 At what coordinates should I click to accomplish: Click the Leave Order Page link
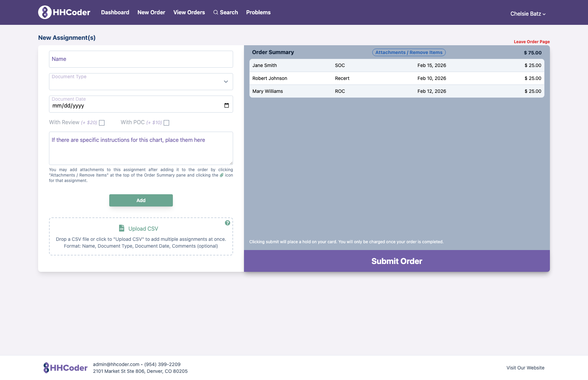point(532,42)
